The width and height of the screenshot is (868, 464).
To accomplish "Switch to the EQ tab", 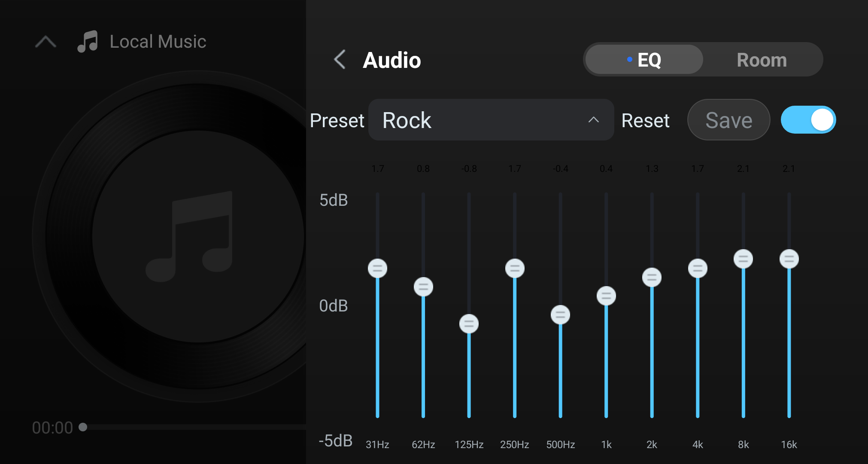I will click(x=644, y=59).
